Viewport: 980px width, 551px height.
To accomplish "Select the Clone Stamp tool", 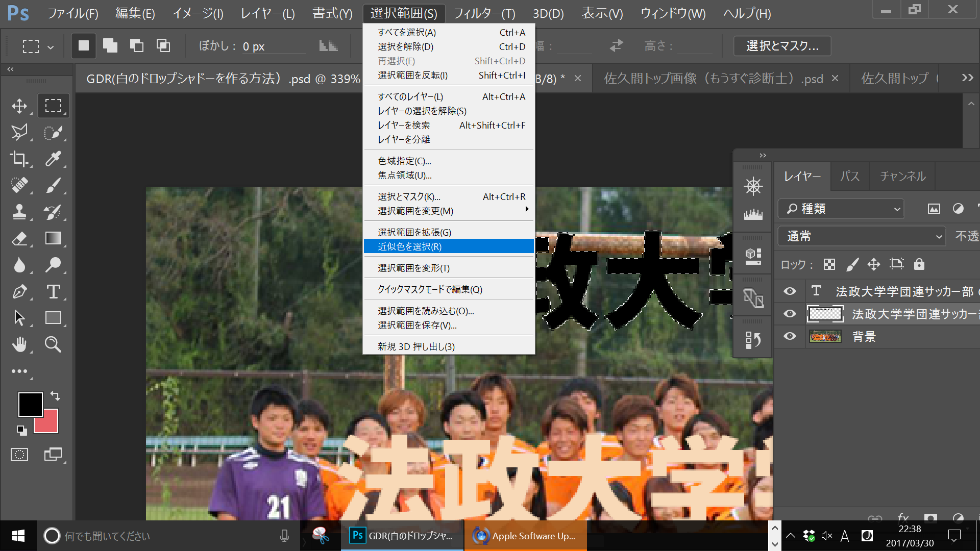I will [x=19, y=211].
